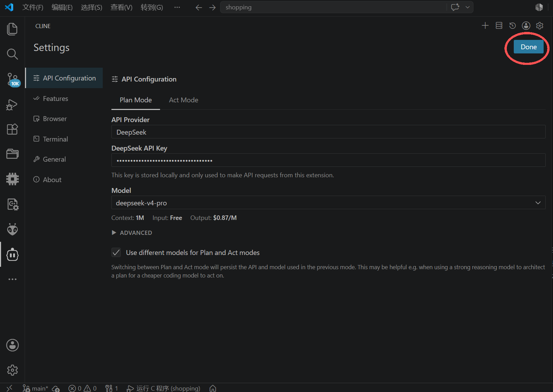Click the Context: 1M text
The image size is (553, 392).
[128, 218]
